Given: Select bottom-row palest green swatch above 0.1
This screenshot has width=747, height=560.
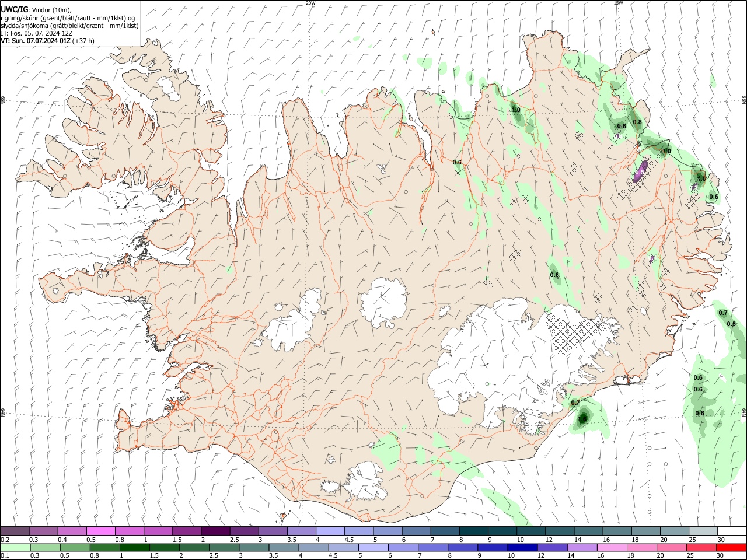Looking at the screenshot, I should coord(15,547).
